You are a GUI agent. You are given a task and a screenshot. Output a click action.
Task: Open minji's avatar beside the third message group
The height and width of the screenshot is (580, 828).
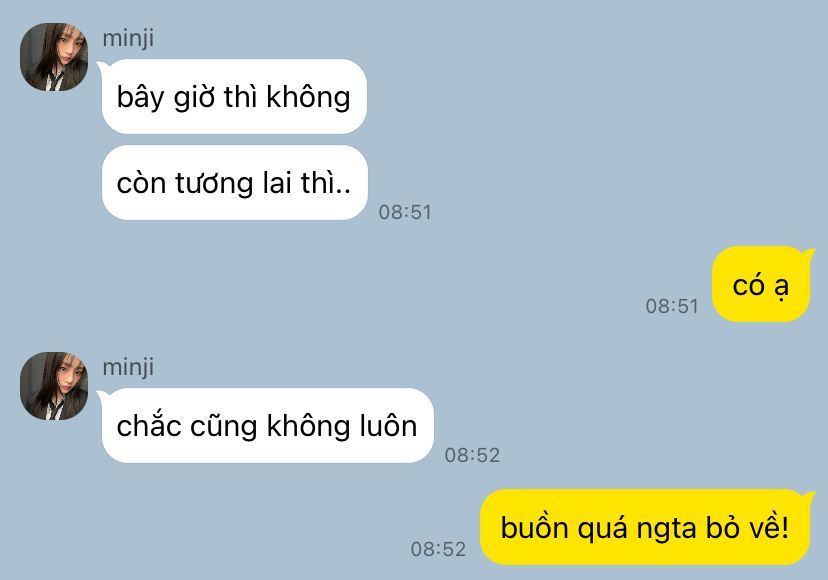tap(54, 386)
